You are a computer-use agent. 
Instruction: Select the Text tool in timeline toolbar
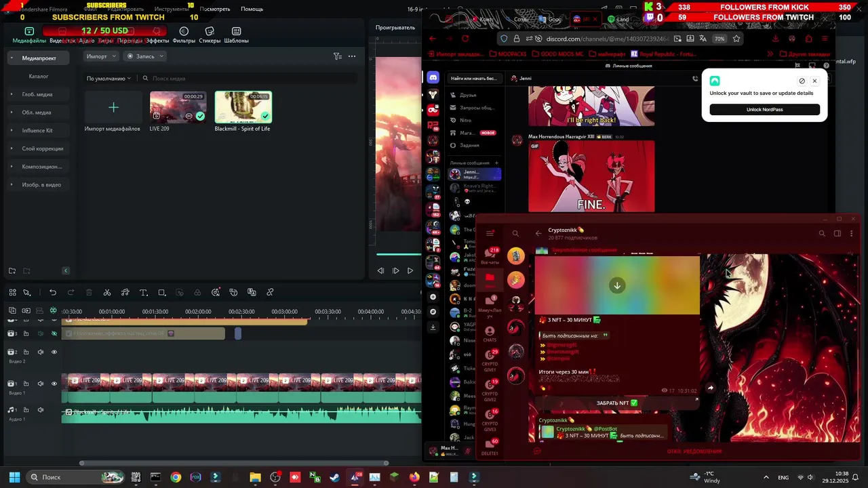tap(144, 293)
